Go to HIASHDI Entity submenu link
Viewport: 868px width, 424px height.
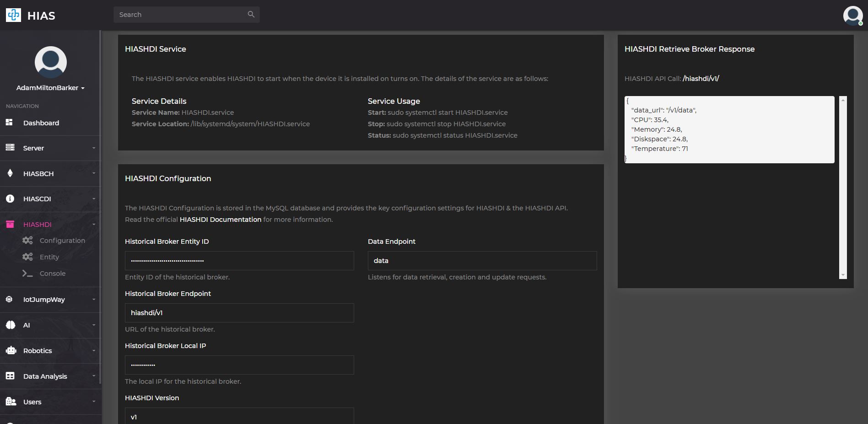click(x=49, y=257)
